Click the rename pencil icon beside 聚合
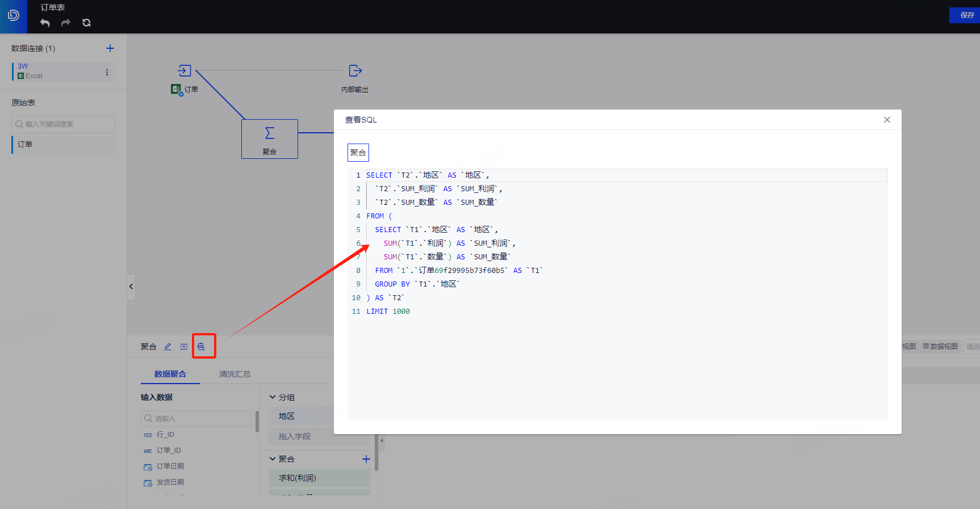Viewport: 980px width, 509px height. coord(167,346)
